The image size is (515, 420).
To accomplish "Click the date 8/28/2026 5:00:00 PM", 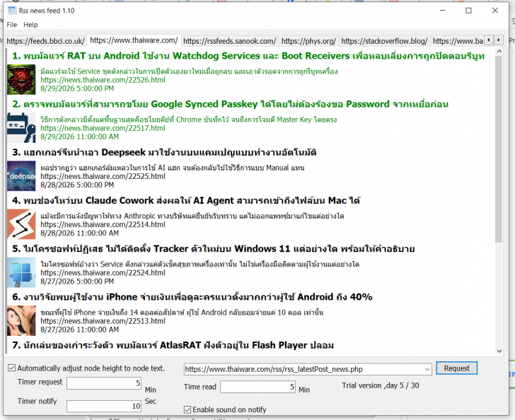I will 77,185.
